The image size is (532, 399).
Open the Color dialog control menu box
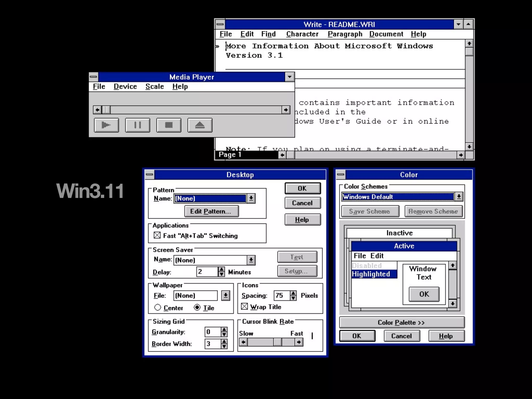[341, 175]
